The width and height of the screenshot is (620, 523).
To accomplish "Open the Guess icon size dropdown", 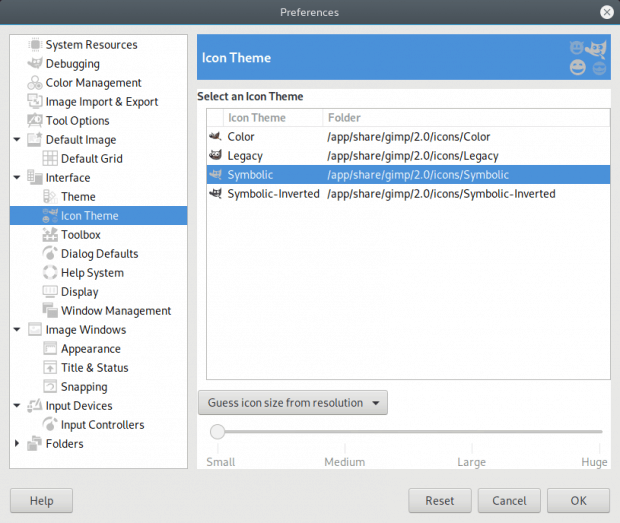I will (293, 403).
